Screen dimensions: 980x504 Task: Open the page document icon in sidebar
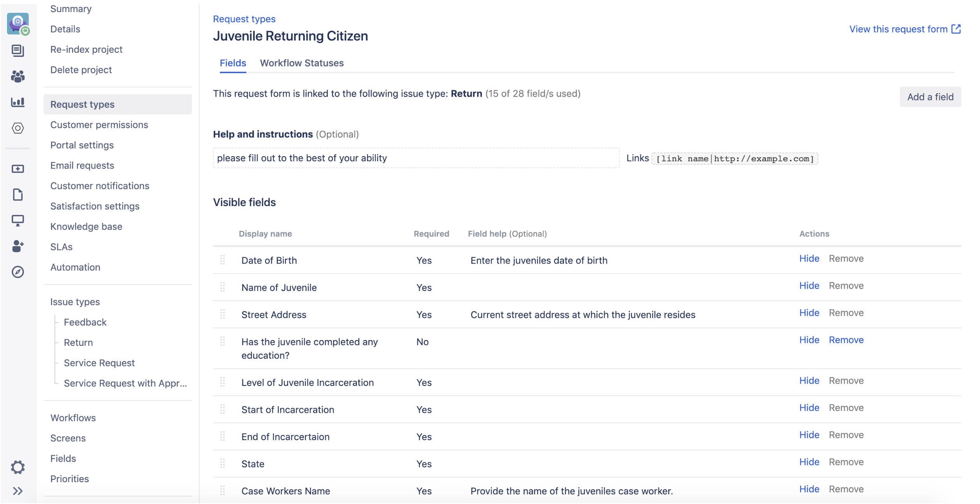[x=18, y=195]
